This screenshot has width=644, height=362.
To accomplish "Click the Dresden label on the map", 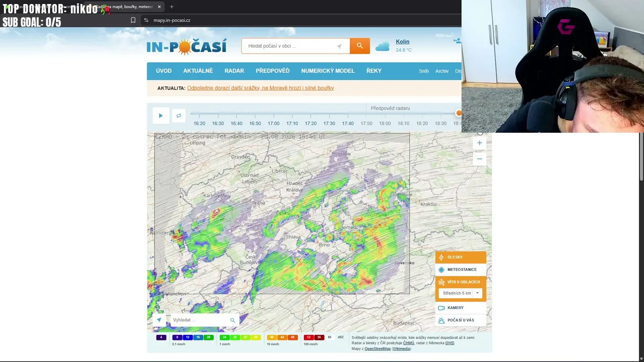I will point(240,157).
